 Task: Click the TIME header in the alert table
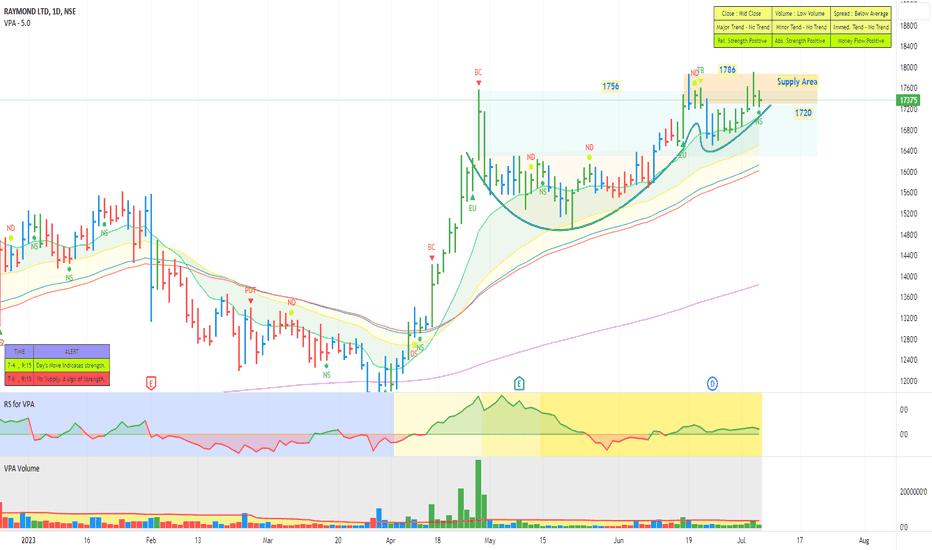20,351
